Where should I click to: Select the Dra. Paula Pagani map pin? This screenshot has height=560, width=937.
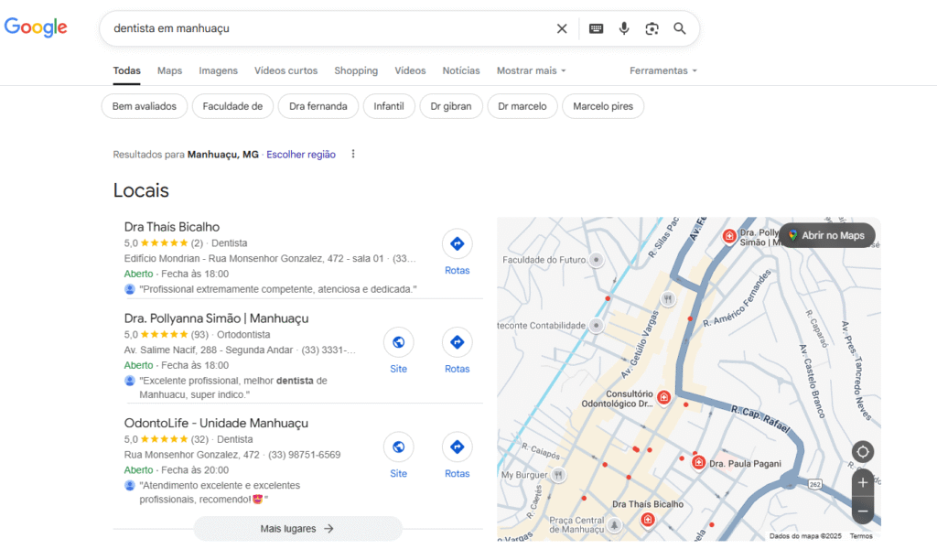coord(698,462)
